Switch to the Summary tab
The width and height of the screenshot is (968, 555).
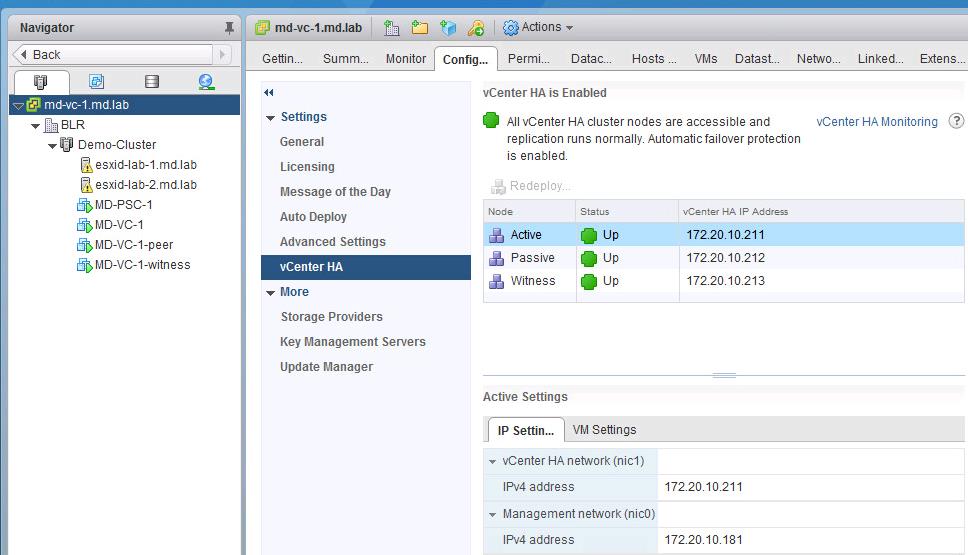coord(346,59)
